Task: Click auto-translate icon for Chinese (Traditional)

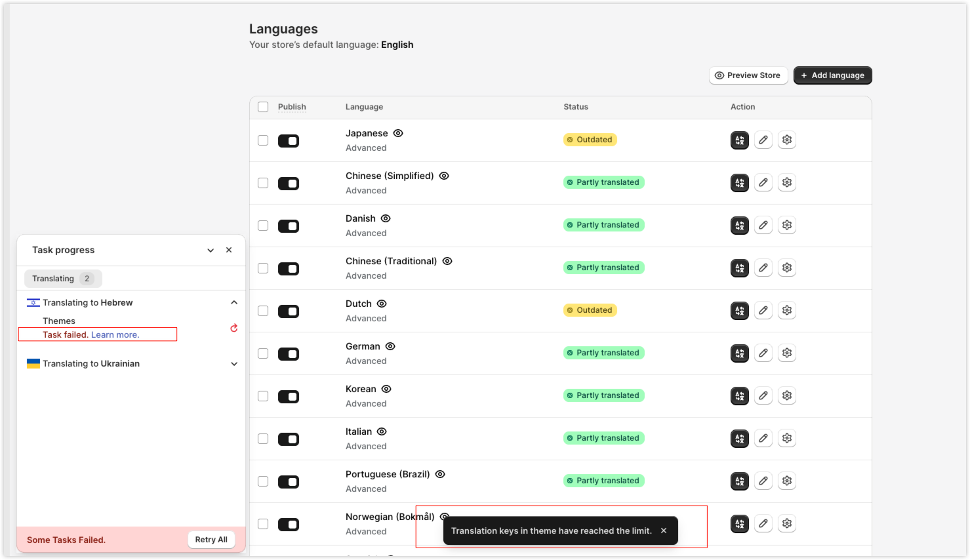Action: click(740, 268)
